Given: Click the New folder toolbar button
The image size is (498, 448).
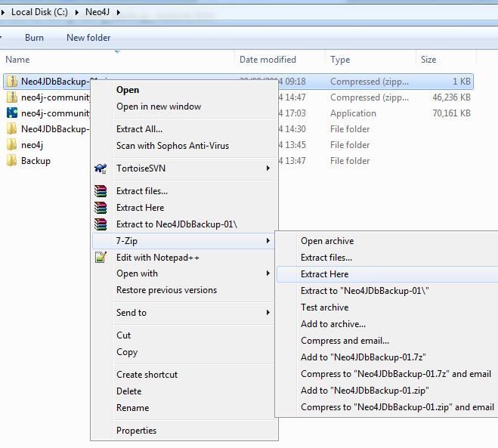Looking at the screenshot, I should (88, 38).
